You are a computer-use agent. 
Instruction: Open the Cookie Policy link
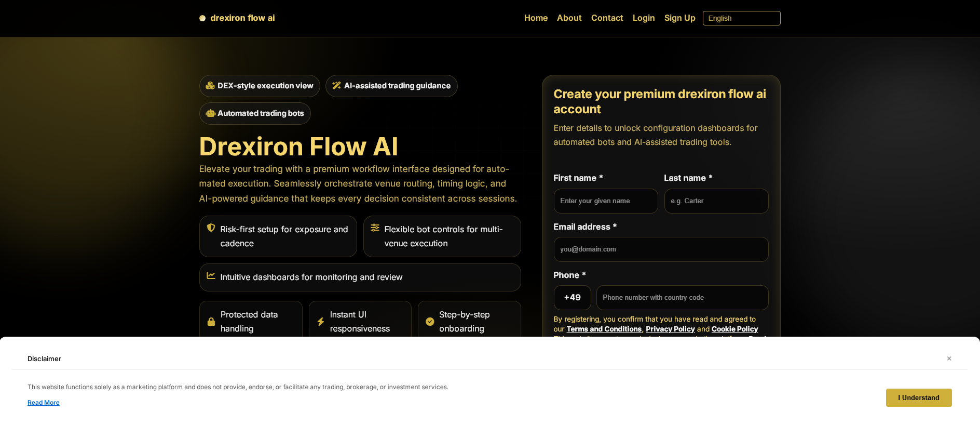point(735,329)
